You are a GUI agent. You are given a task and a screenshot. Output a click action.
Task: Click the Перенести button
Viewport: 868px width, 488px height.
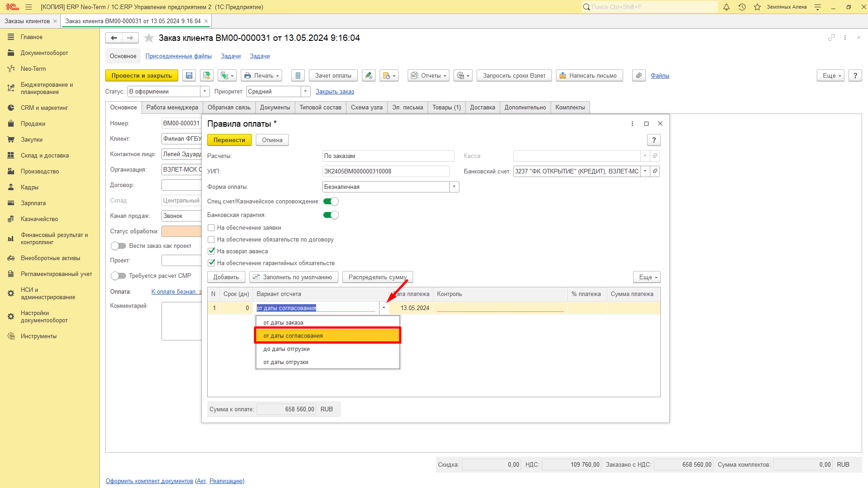[229, 140]
